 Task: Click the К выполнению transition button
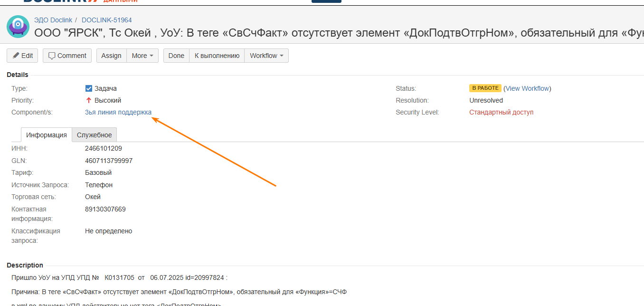click(x=217, y=56)
